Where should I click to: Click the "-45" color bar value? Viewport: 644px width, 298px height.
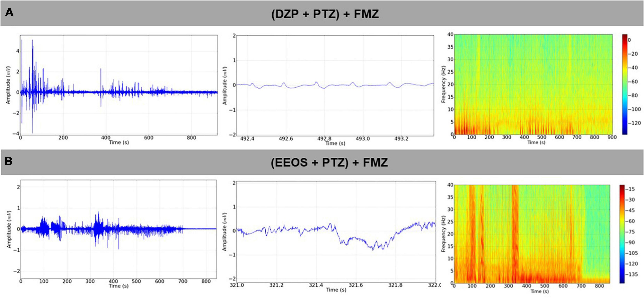coord(630,211)
